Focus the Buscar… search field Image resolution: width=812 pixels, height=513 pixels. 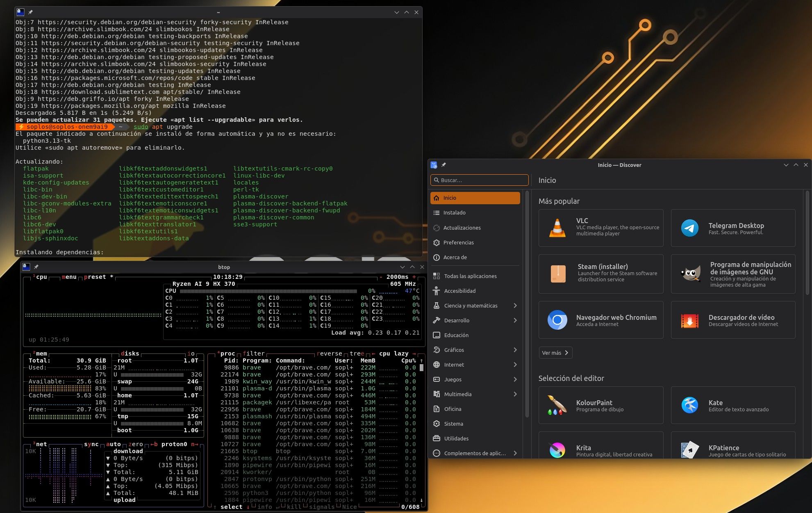tap(480, 180)
